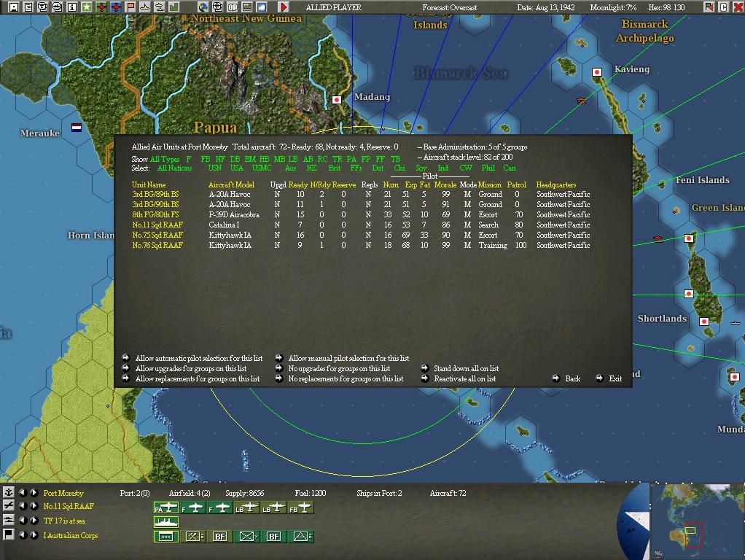Viewport: 745px width, 560px height.
Task: Click the globe toolbar icon
Action: [203, 7]
